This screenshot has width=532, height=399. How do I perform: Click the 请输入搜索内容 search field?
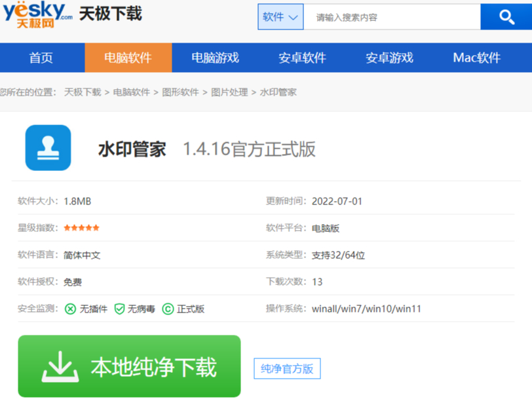[392, 17]
